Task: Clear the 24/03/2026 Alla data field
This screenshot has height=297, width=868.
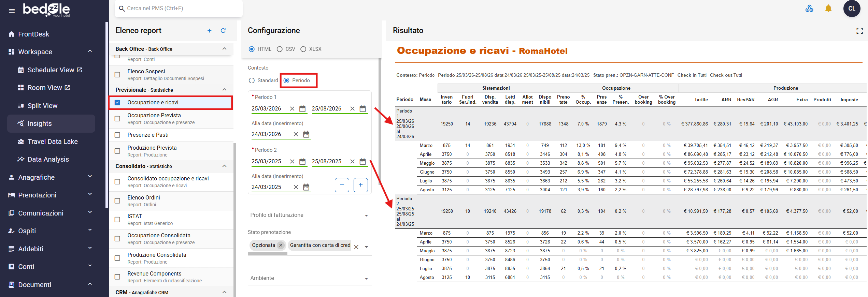Action: (296, 134)
